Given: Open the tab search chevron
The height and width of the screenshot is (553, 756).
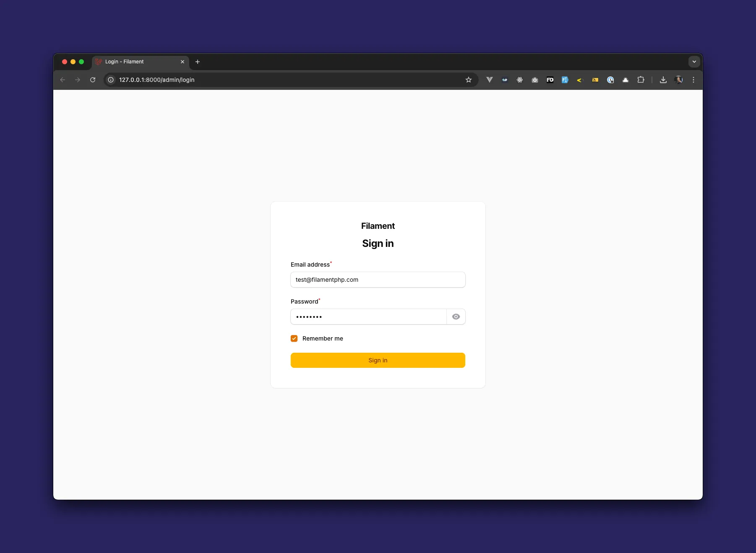Looking at the screenshot, I should (694, 62).
